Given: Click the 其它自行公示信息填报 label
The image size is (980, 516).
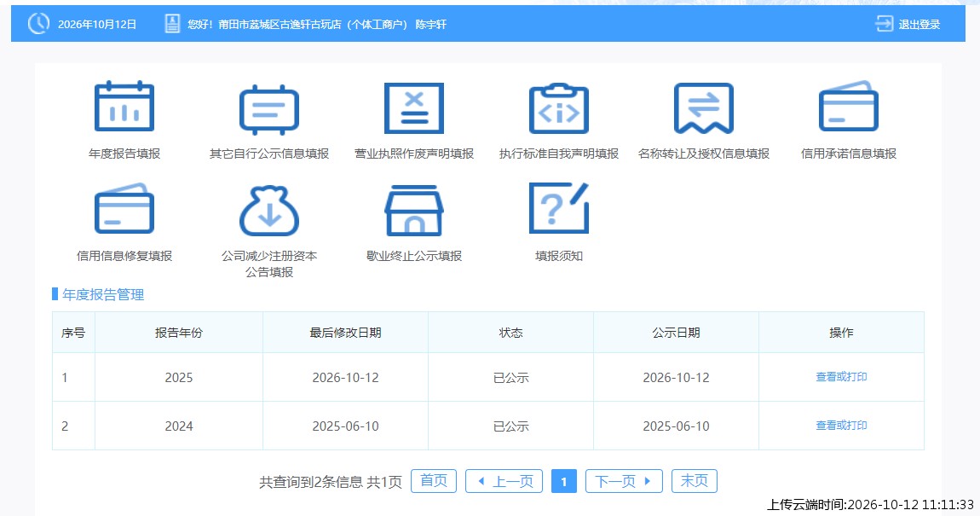Looking at the screenshot, I should click(x=269, y=154).
